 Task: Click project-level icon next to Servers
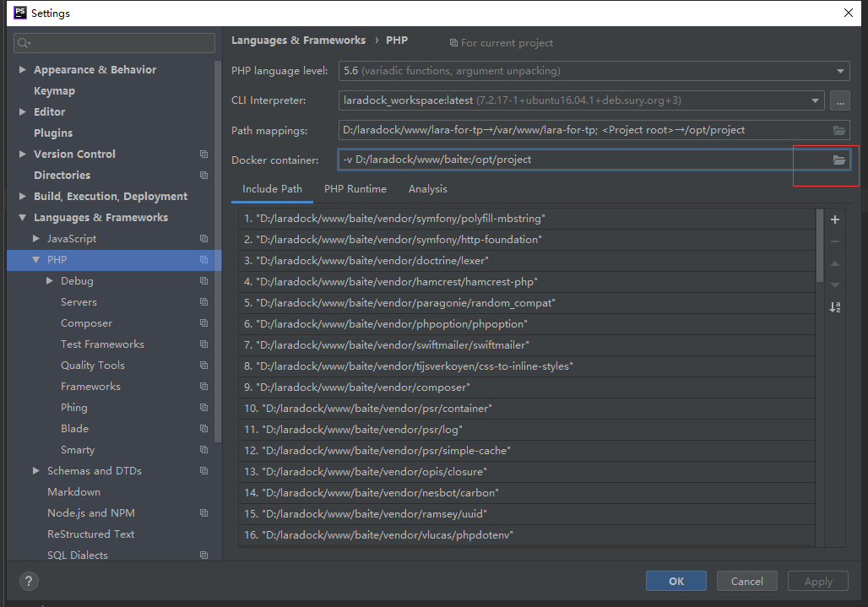click(203, 301)
